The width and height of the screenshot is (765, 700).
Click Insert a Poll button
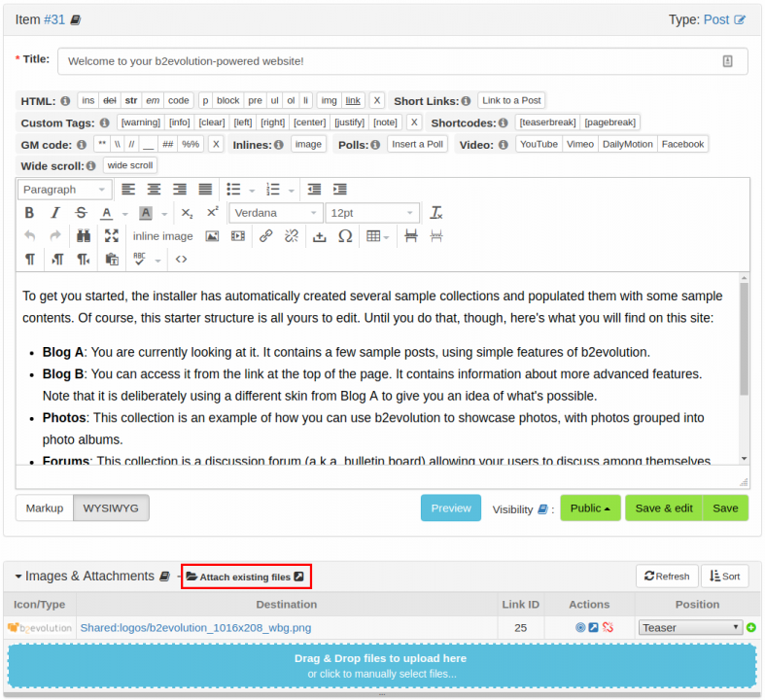417,145
